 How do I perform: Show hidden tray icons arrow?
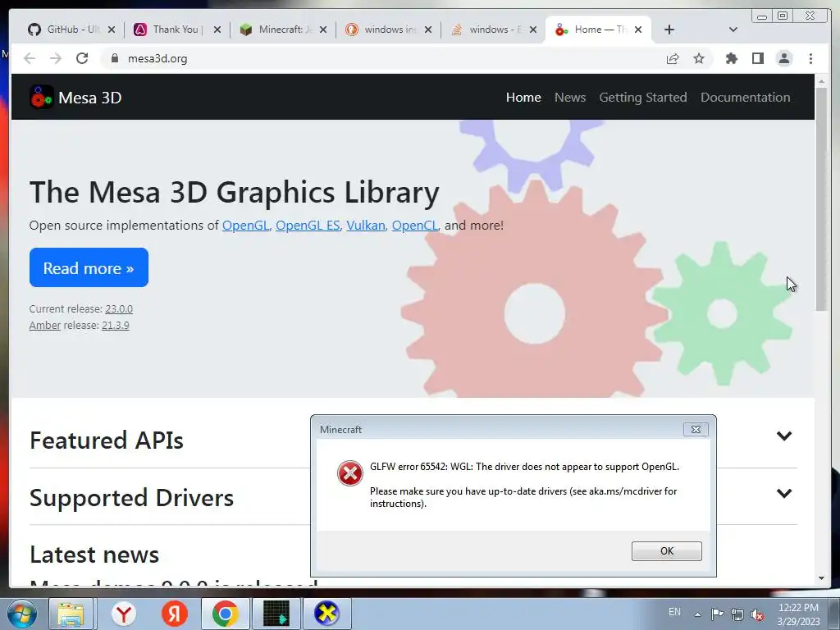tap(697, 614)
